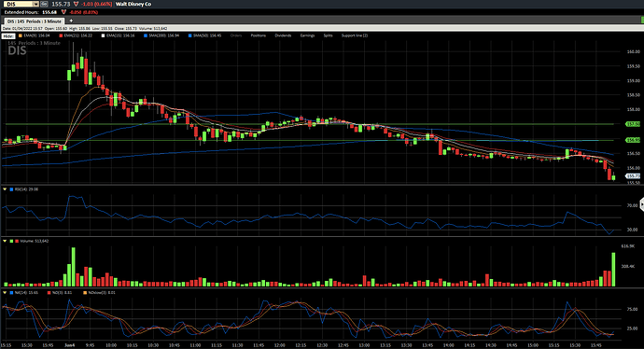Click the %D(3) indicator label

[x=62, y=293]
